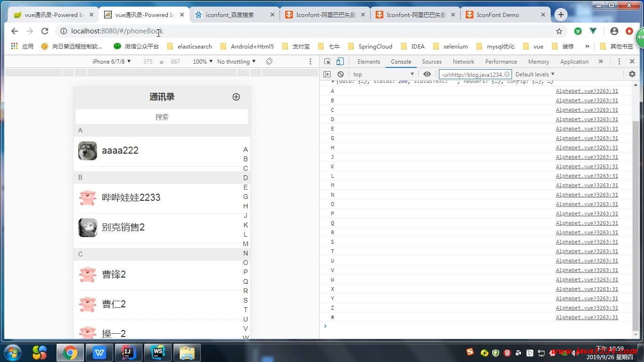Open device toolbar more options menu
This screenshot has height=362, width=644.
coord(310,61)
